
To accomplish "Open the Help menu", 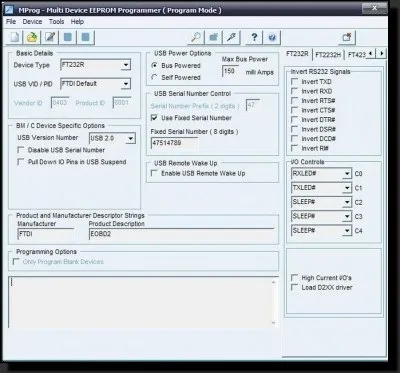I will (x=77, y=22).
